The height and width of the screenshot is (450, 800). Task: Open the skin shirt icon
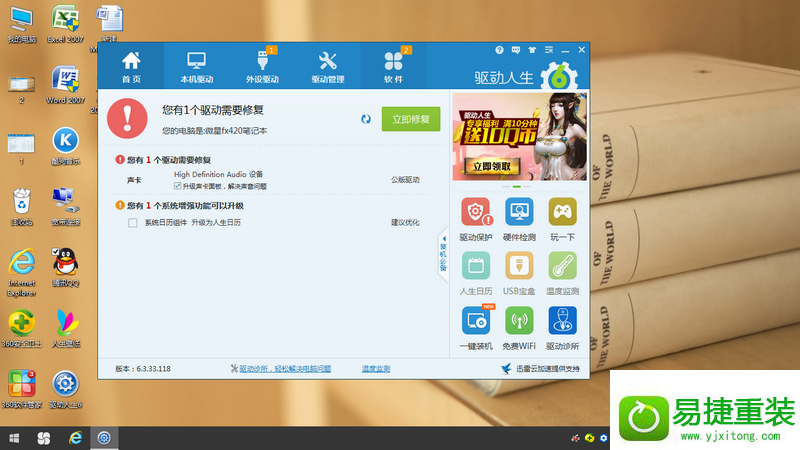coord(532,50)
